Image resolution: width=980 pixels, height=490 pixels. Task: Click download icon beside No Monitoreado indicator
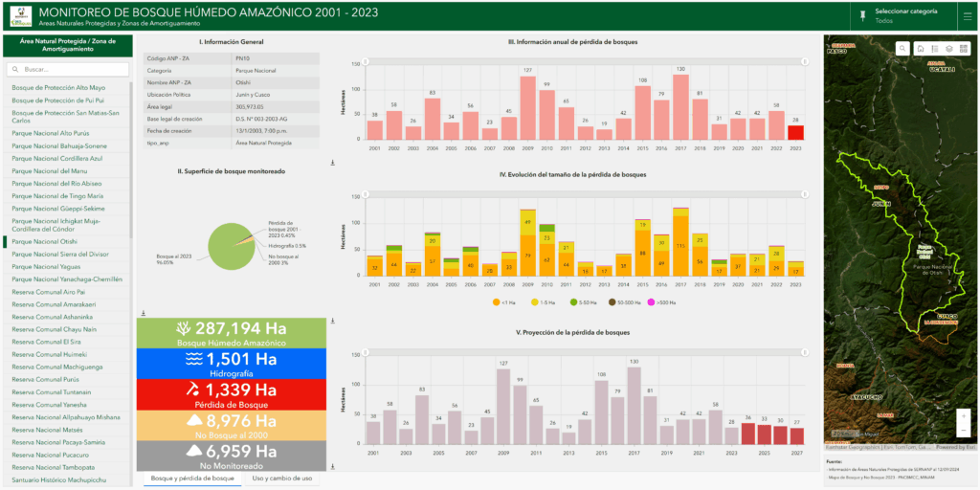tap(332, 466)
